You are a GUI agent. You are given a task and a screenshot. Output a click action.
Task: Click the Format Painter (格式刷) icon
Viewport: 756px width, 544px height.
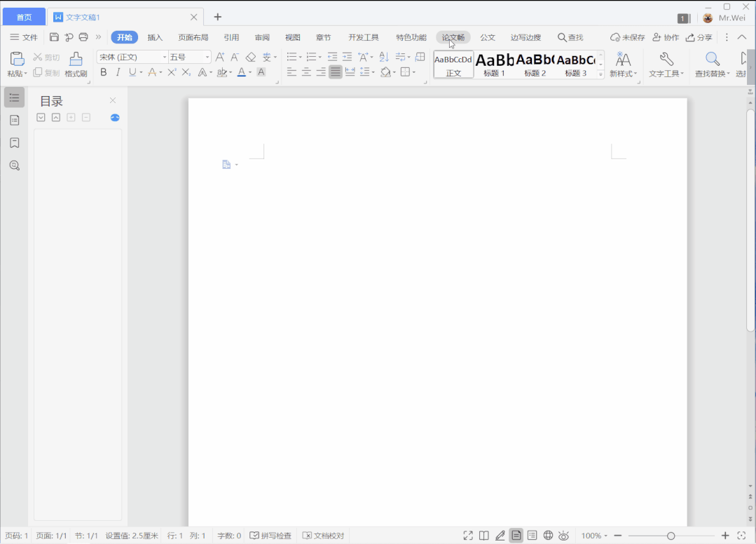coord(76,64)
